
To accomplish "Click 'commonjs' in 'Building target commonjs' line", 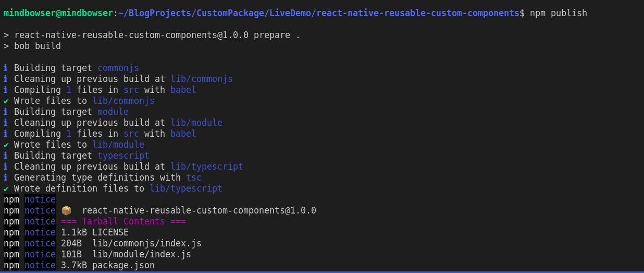I will click(118, 68).
